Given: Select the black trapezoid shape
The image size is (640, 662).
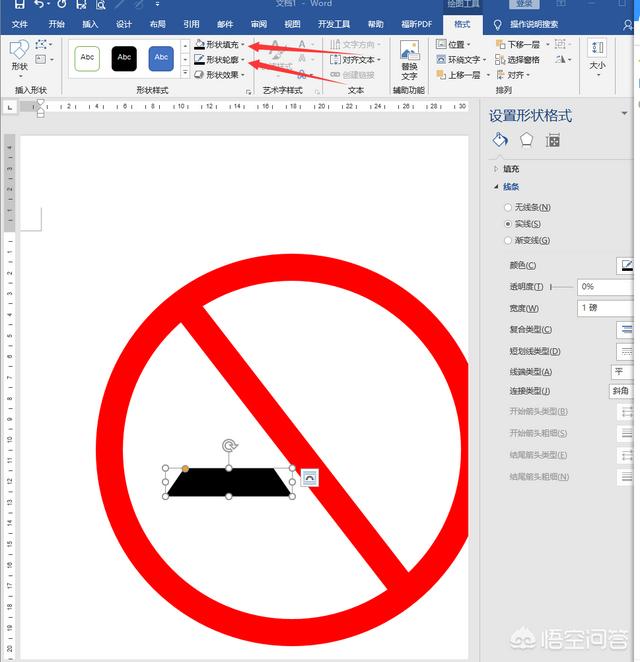Looking at the screenshot, I should (x=230, y=482).
